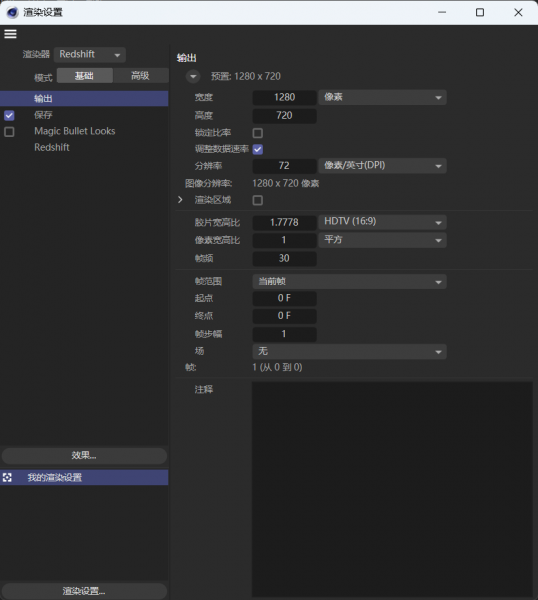
Task: Open the 像素/英寸(DPI) unit dropdown
Action: [382, 166]
